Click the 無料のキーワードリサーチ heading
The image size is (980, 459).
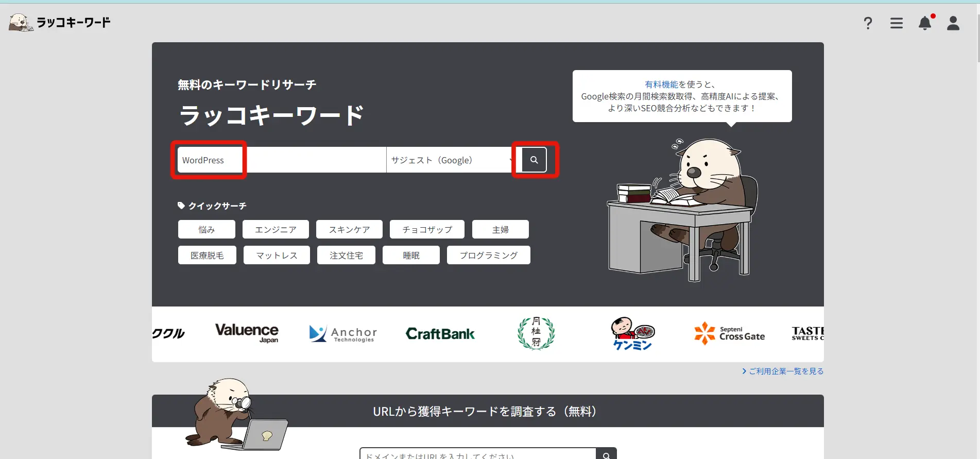coord(247,85)
